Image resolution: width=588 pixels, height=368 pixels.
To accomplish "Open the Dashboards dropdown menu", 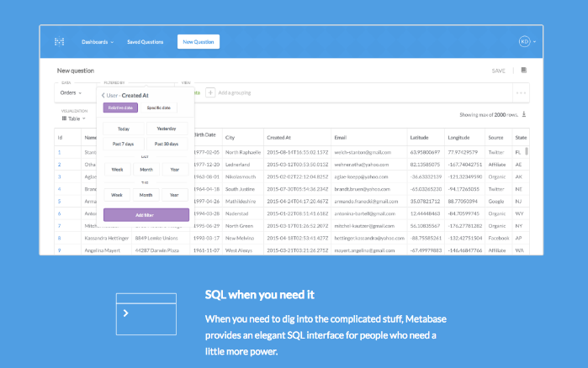I will click(x=98, y=42).
